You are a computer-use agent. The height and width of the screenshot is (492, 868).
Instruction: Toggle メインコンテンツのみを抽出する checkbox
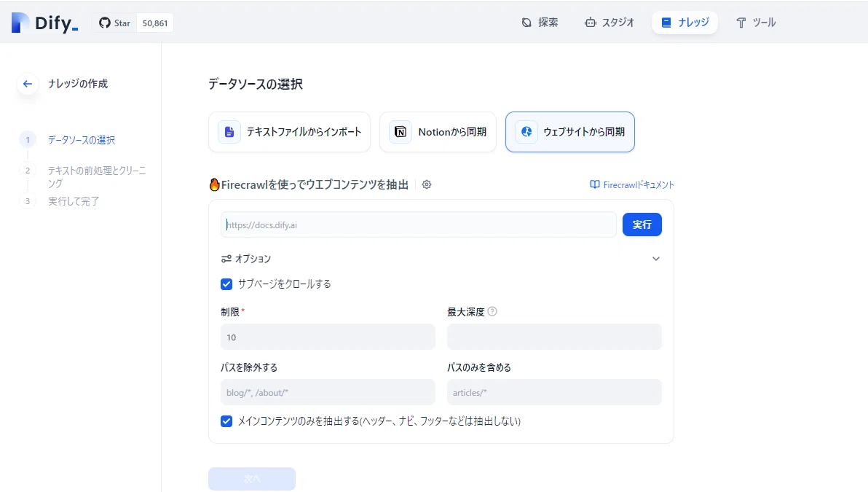click(226, 421)
